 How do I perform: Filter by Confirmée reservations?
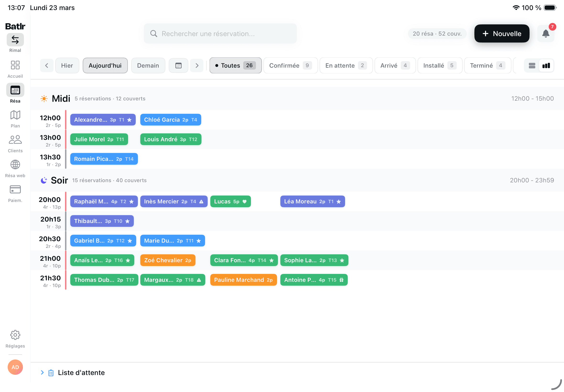(290, 65)
